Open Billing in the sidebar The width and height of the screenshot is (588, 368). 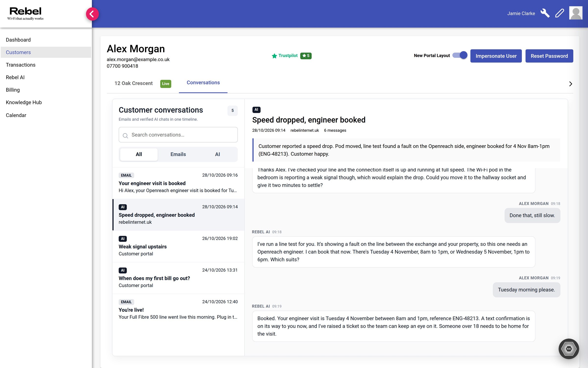tap(46, 90)
